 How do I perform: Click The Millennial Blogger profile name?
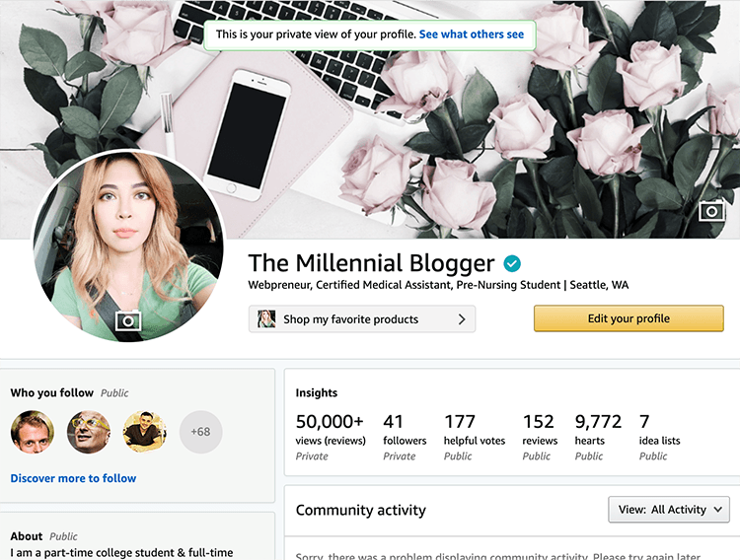pos(371,263)
